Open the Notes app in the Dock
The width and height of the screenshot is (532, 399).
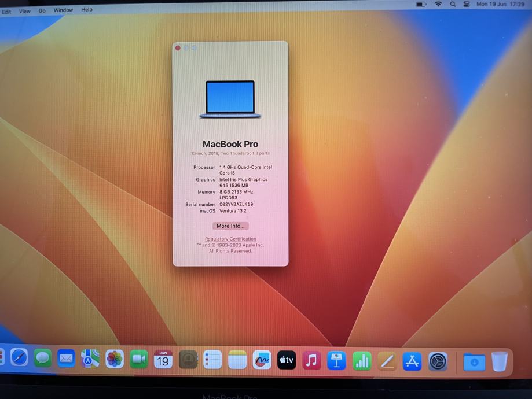(x=237, y=360)
